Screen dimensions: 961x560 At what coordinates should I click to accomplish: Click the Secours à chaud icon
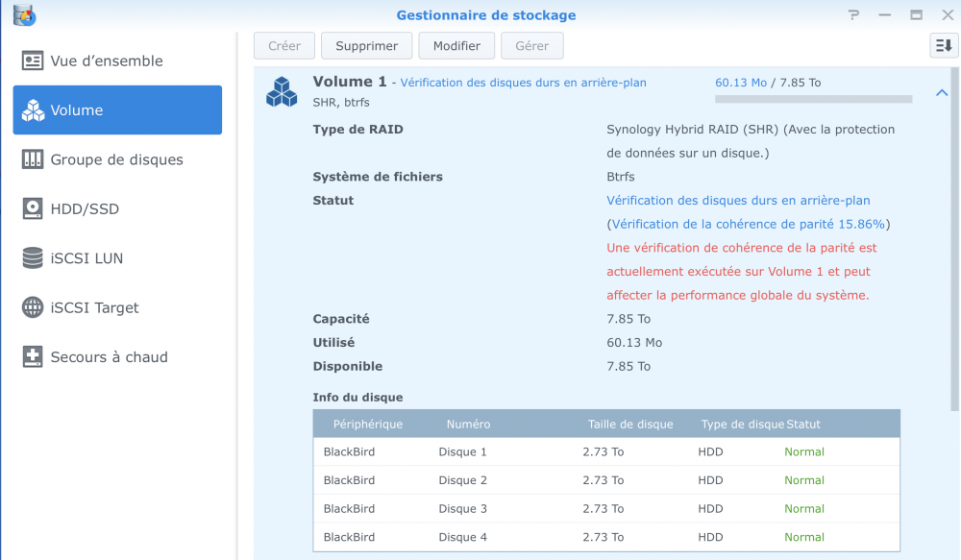(x=34, y=356)
